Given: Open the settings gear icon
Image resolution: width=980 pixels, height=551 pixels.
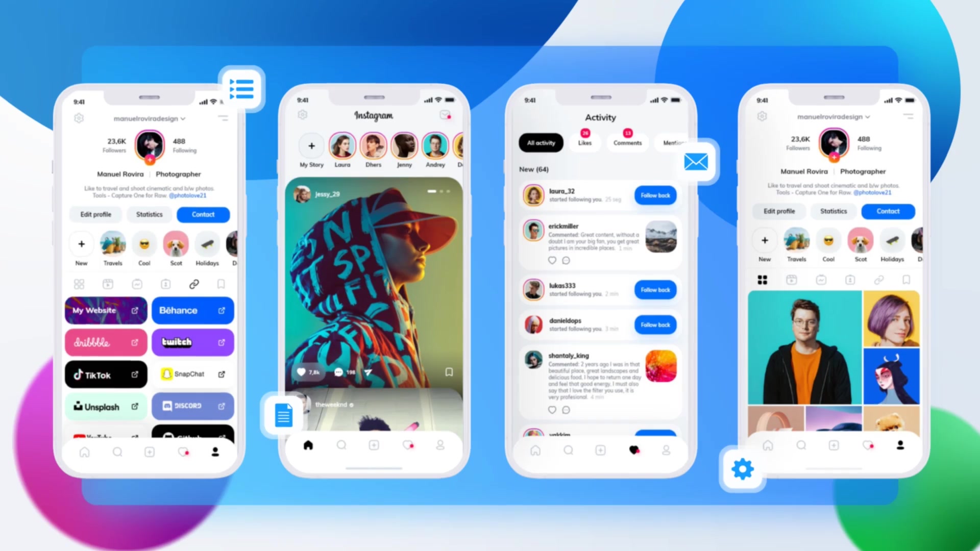Looking at the screenshot, I should click(x=741, y=469).
